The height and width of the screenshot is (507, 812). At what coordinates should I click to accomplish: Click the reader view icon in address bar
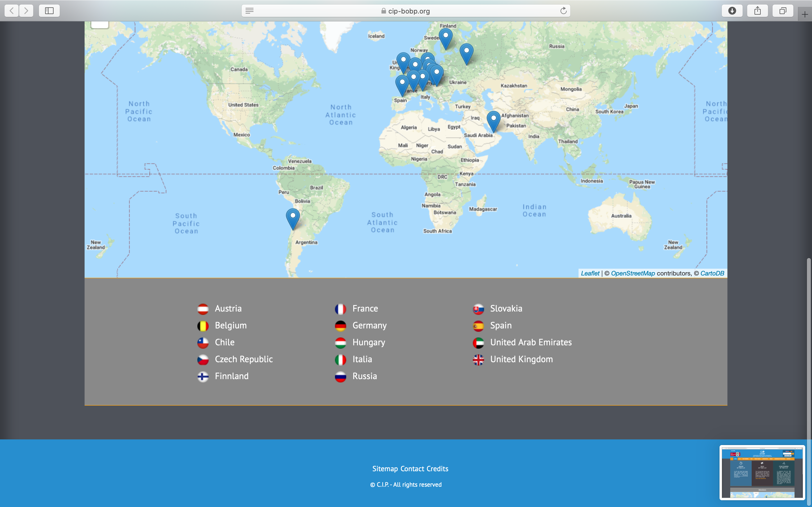[x=249, y=11]
